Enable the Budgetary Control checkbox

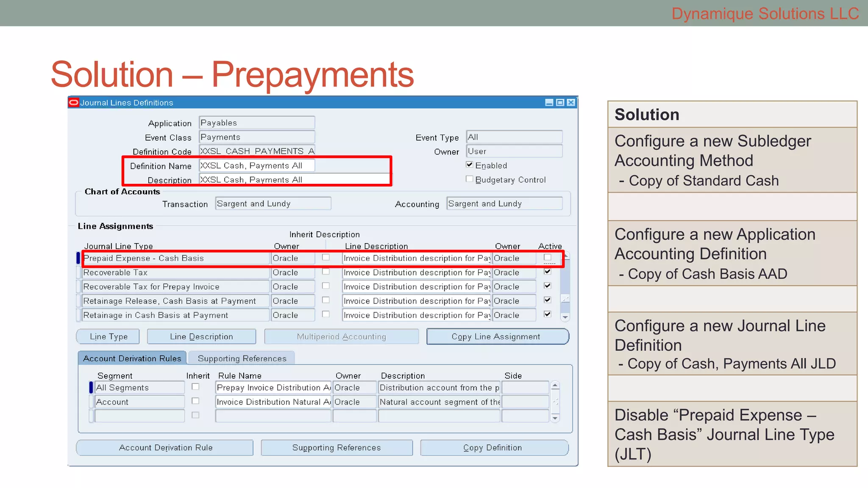(x=469, y=179)
